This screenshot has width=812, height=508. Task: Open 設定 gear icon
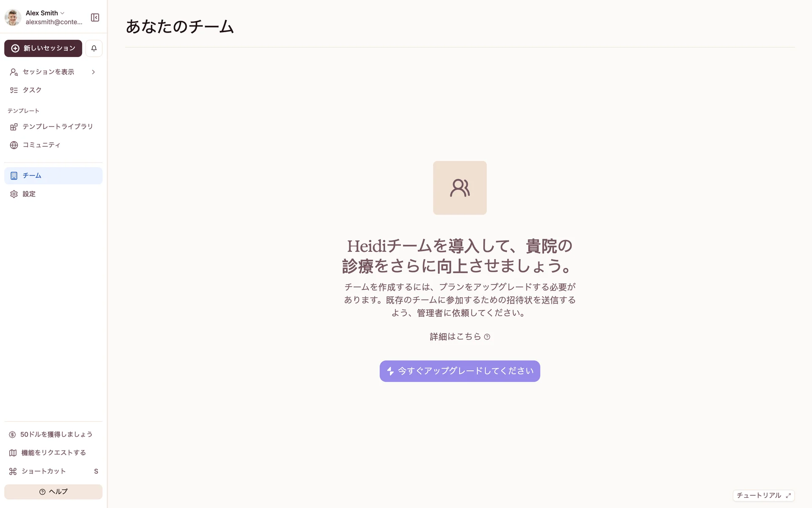point(14,194)
